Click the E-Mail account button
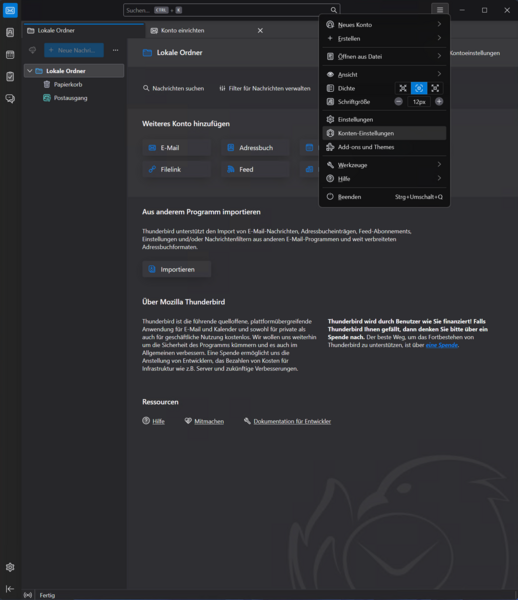Viewport: 518px width, 600px height. [176, 148]
